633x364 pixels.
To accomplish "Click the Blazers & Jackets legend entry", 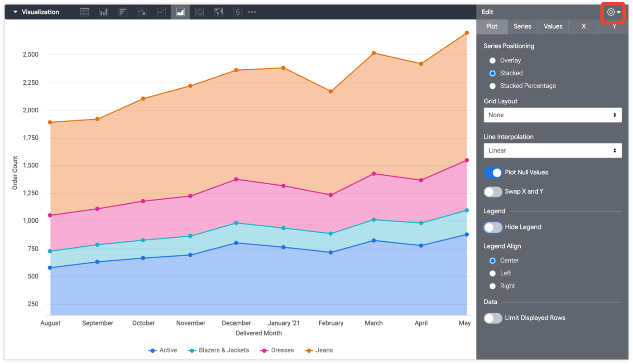I will [x=219, y=350].
